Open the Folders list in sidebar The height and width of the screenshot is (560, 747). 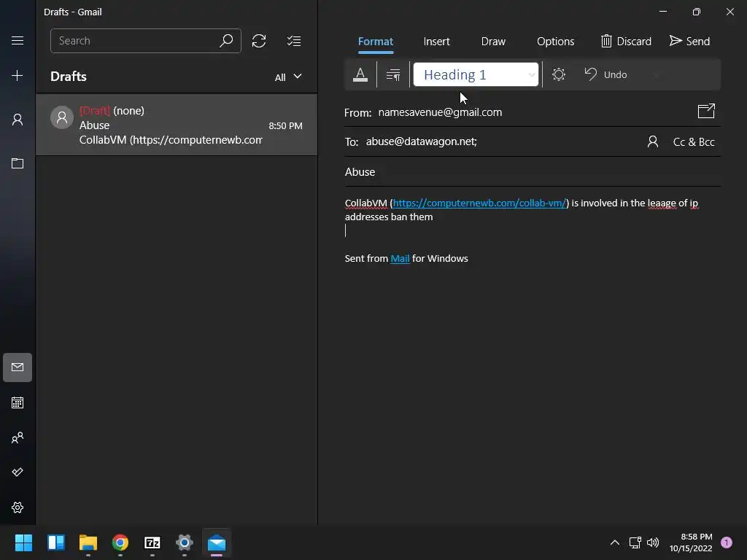(x=18, y=163)
